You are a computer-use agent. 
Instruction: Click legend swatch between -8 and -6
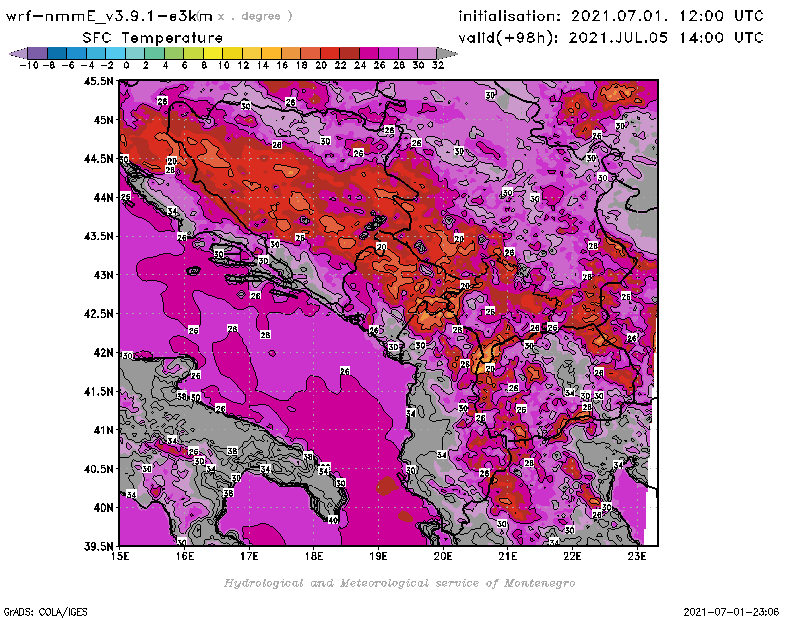coord(57,53)
